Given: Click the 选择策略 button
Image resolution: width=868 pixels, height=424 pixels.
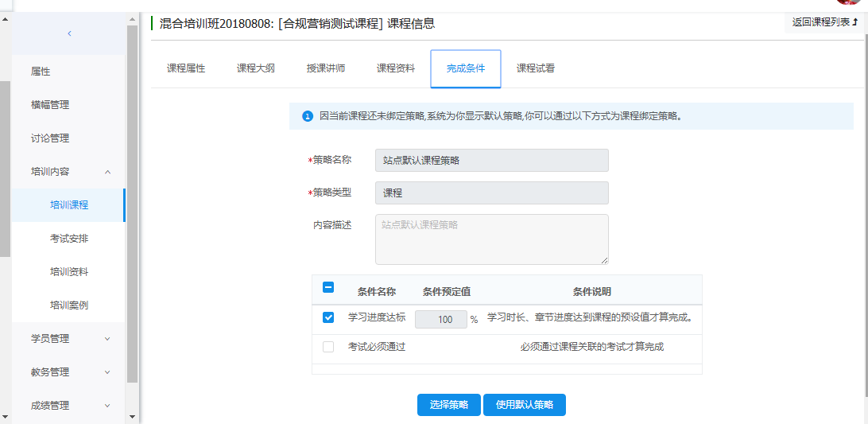Looking at the screenshot, I should pyautogui.click(x=448, y=405).
